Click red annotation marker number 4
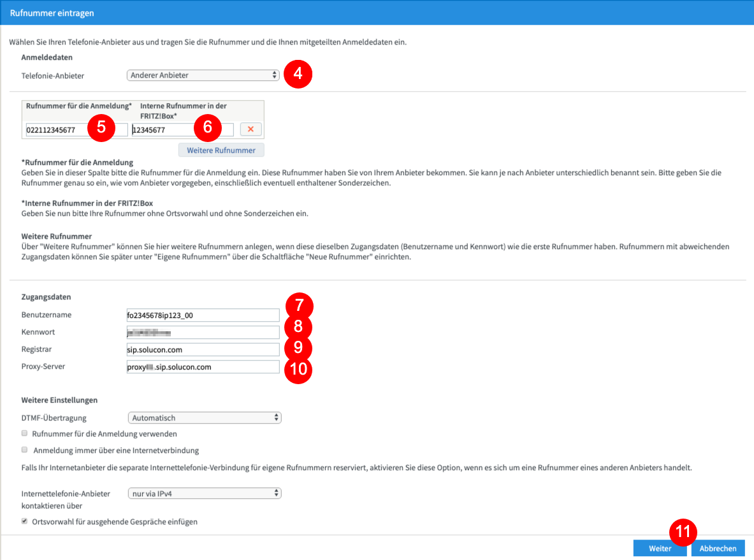This screenshot has height=560, width=754. point(298,74)
